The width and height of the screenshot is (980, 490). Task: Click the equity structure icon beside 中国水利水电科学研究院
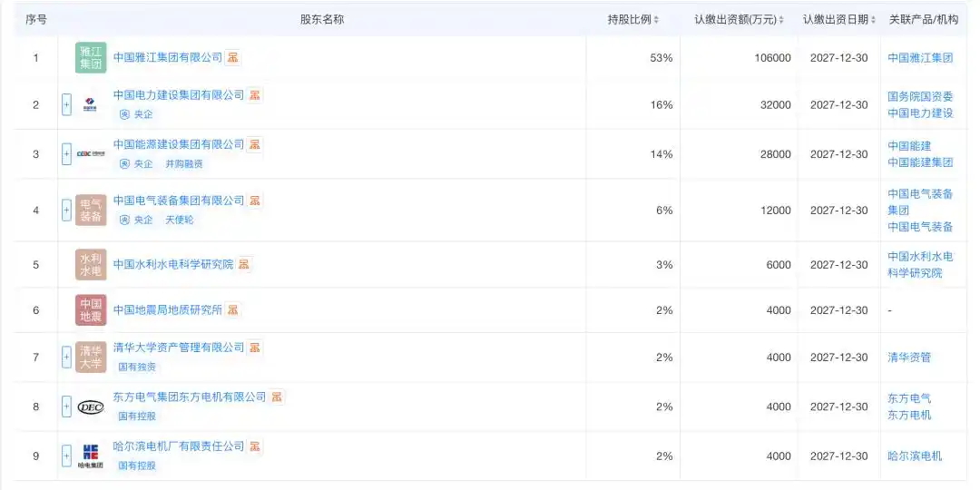pos(244,264)
